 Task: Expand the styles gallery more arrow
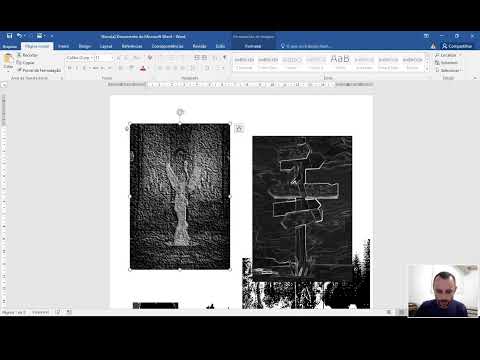(x=427, y=68)
